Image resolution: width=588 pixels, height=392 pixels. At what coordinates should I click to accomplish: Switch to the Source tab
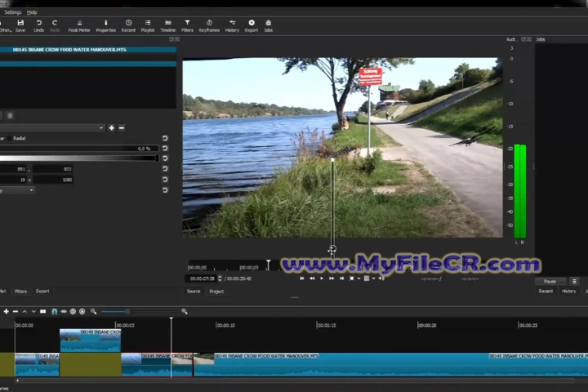point(194,291)
